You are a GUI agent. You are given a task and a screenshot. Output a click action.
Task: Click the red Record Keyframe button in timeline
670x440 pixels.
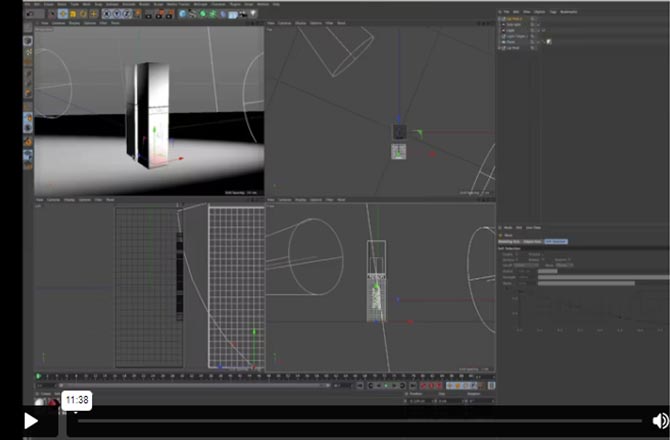tap(421, 386)
